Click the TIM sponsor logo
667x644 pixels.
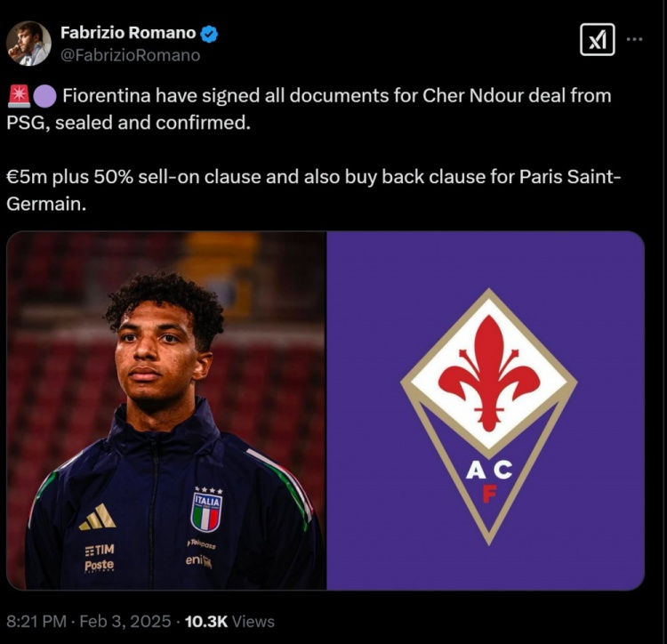(99, 550)
